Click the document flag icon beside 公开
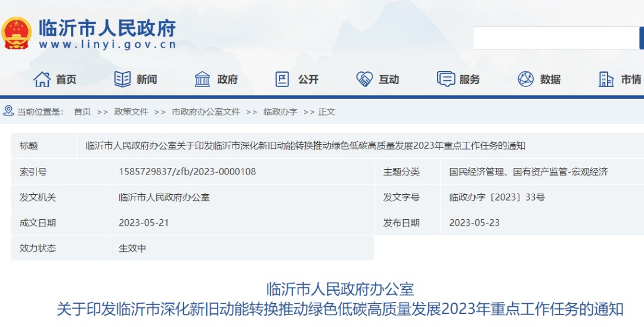 click(x=282, y=79)
